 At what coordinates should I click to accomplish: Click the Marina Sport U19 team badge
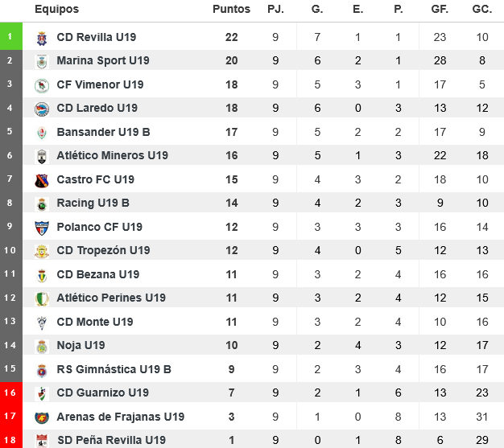point(42,61)
